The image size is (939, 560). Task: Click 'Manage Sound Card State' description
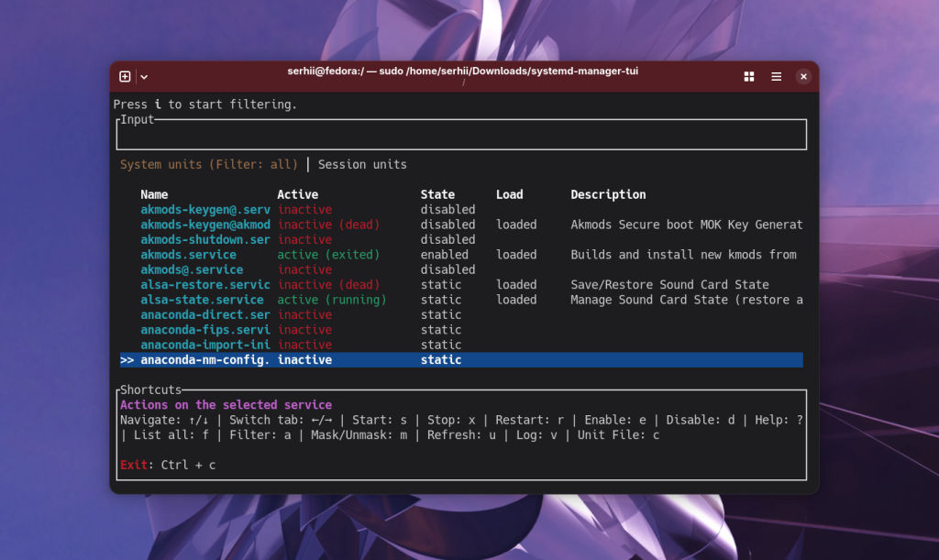[686, 299]
